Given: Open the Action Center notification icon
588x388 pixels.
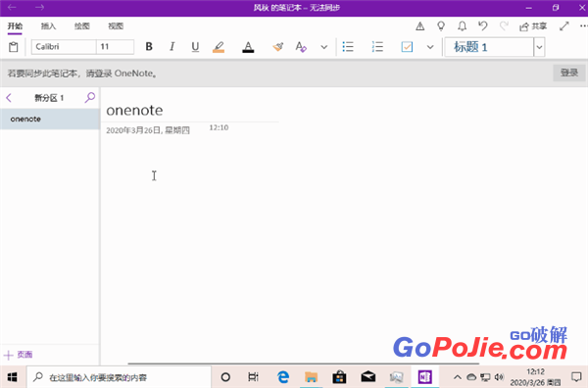Looking at the screenshot, I should pos(576,377).
